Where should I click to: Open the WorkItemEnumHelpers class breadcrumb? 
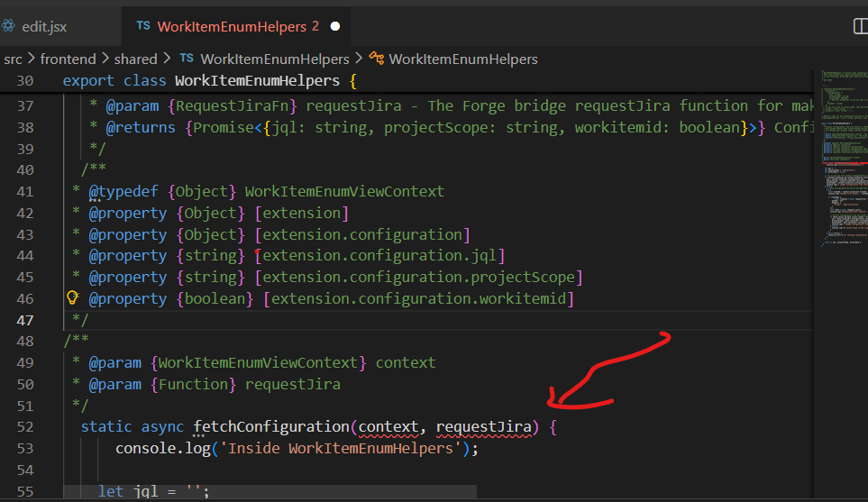(x=462, y=59)
